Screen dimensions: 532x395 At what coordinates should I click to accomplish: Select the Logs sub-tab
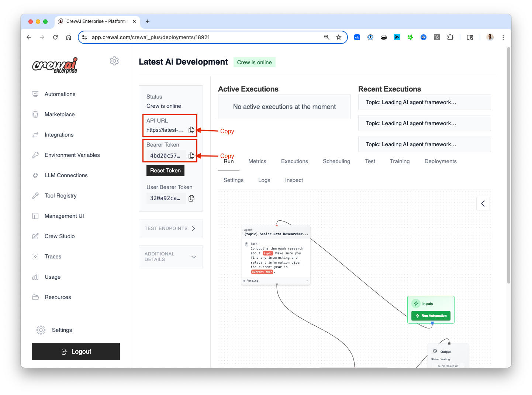264,180
